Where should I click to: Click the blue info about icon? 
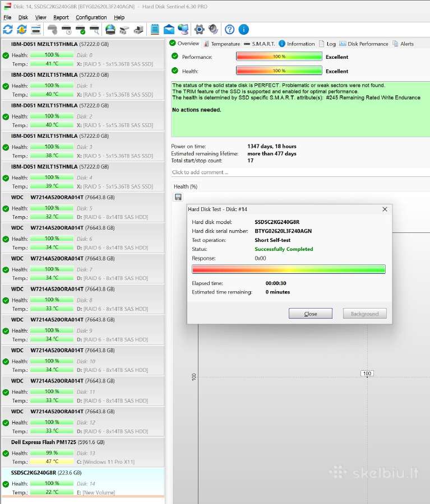tap(244, 30)
